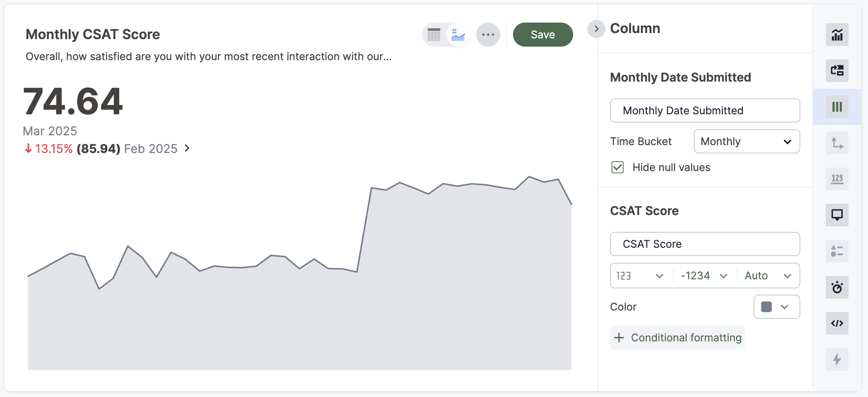The height and width of the screenshot is (397, 868).
Task: Switch to table view toggle
Action: 434,35
